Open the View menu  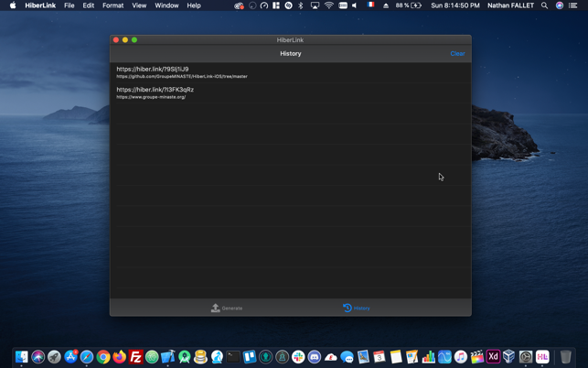(139, 5)
